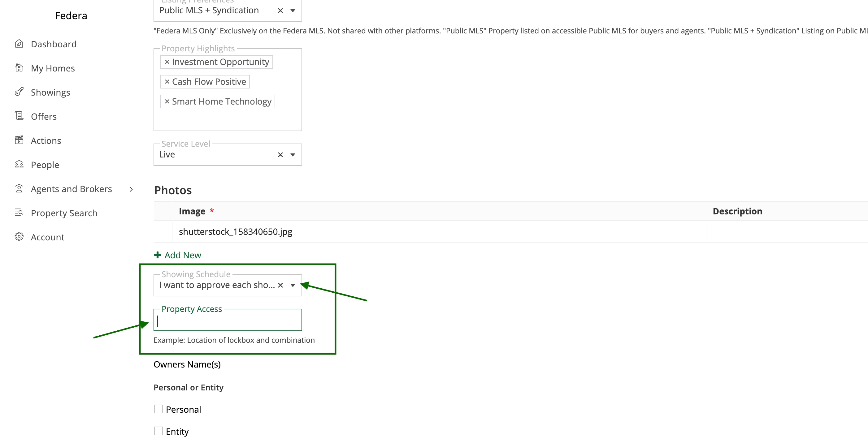Clear the Listing Preferences selection
Screen dimensions: 868x443
(280, 11)
